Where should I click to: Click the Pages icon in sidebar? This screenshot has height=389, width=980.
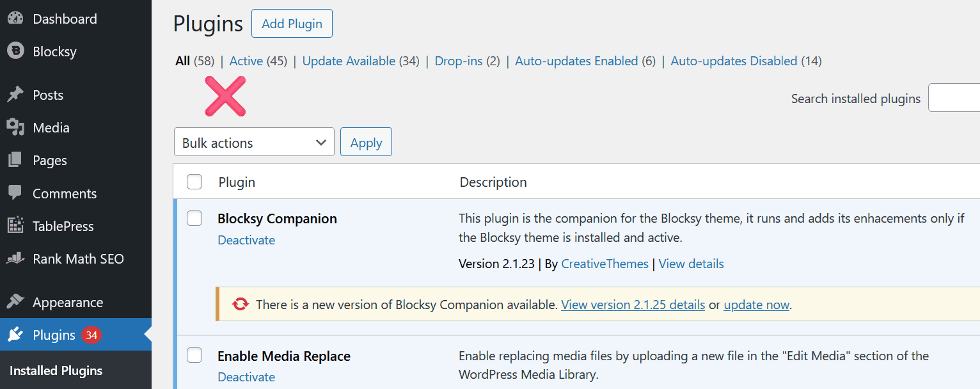pos(15,160)
